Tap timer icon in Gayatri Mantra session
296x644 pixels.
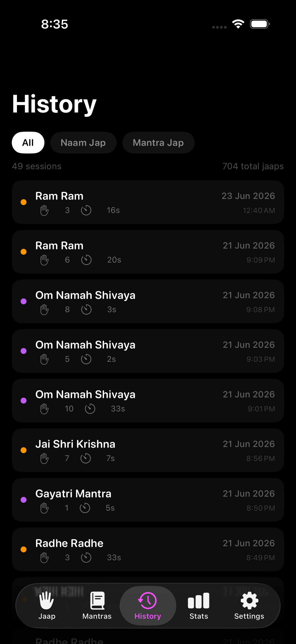(x=85, y=508)
